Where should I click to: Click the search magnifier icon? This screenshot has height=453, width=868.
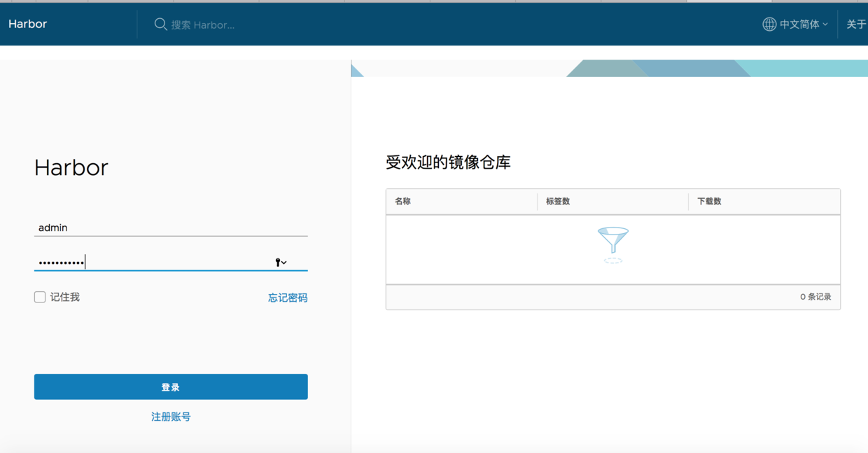pos(160,24)
